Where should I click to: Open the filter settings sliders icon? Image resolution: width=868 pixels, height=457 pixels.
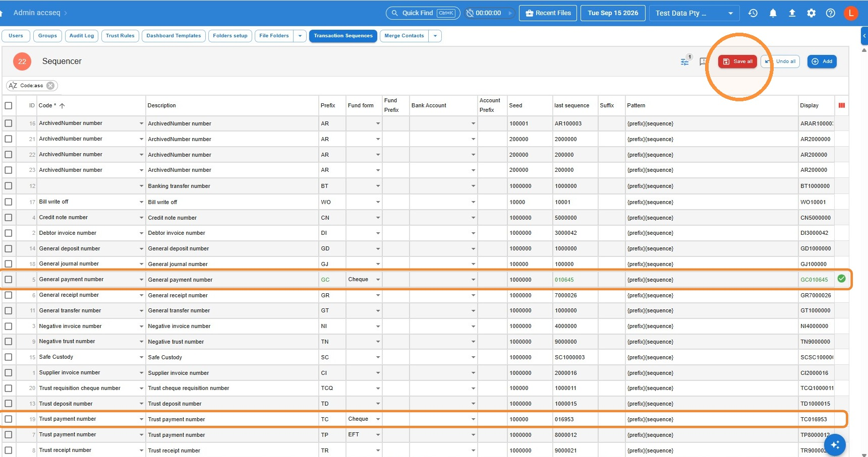(x=684, y=61)
